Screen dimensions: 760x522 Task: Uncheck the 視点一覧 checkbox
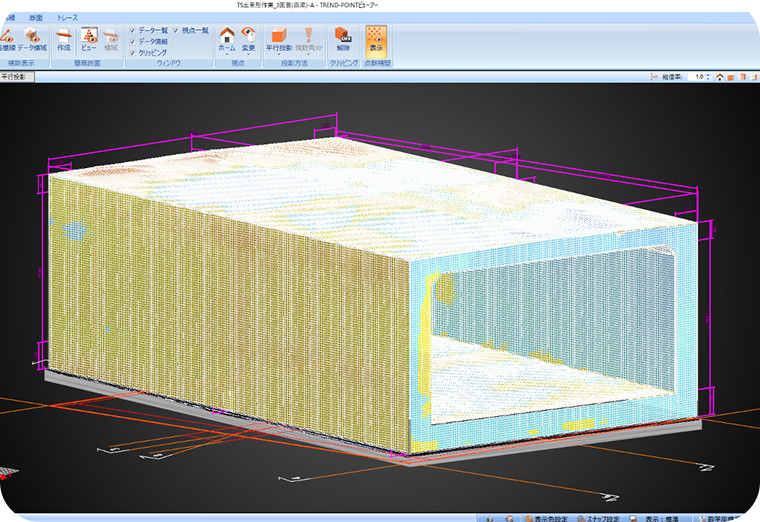[177, 31]
